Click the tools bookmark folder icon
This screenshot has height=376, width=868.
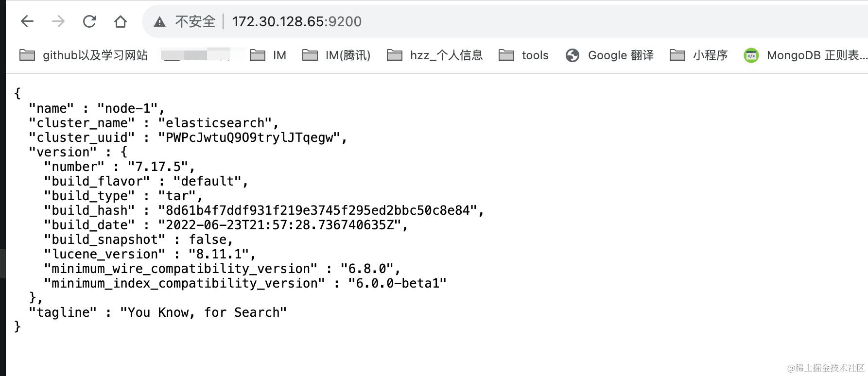pos(506,55)
